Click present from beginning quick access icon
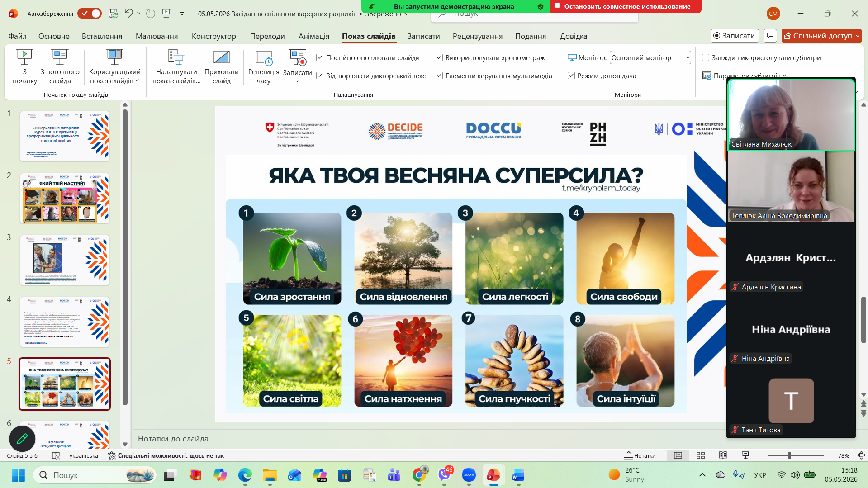Image resolution: width=868 pixels, height=488 pixels. pos(166,14)
